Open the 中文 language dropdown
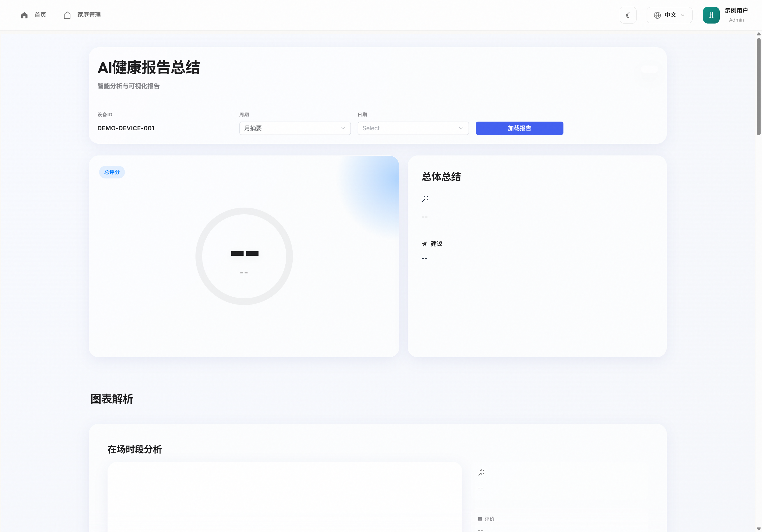This screenshot has width=762, height=532. pyautogui.click(x=669, y=15)
